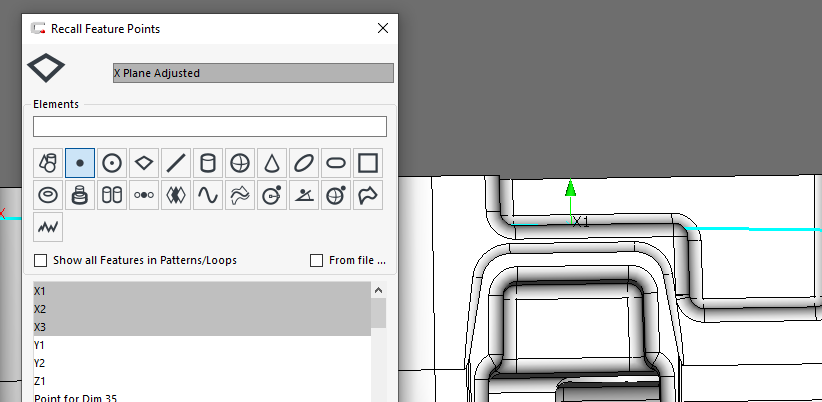
Task: Select the Slot feature filter icon
Action: point(336,163)
